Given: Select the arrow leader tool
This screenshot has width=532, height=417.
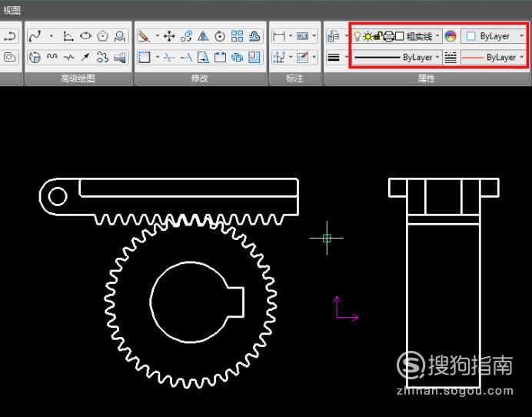Looking at the screenshot, I should (85, 57).
